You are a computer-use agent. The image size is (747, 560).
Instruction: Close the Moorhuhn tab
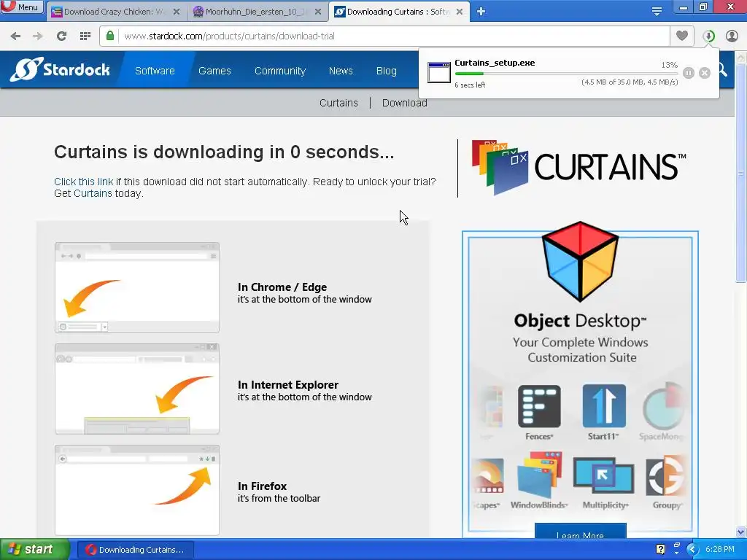pos(318,12)
